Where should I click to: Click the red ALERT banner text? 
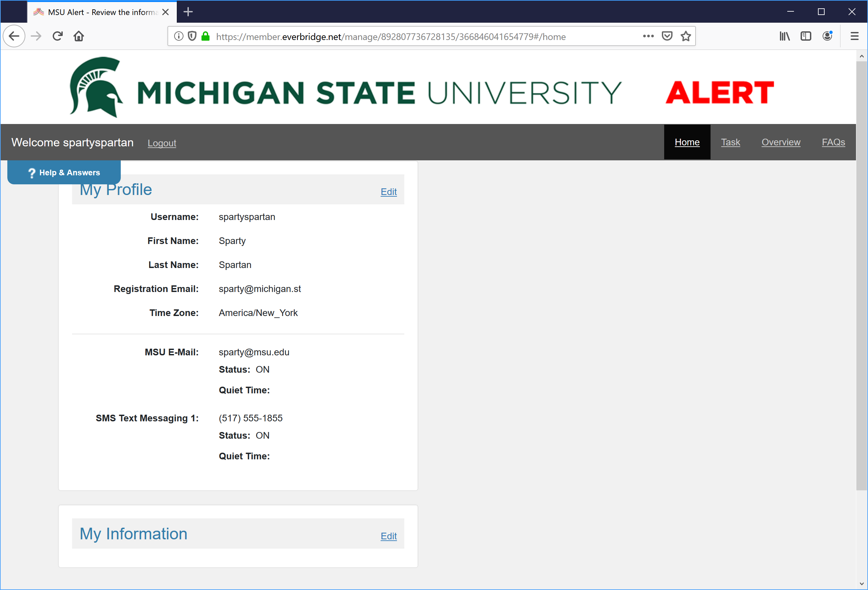(720, 93)
